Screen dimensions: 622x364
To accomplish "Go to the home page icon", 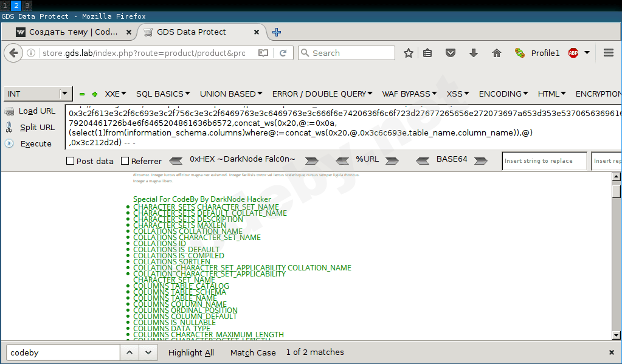I will [x=497, y=53].
